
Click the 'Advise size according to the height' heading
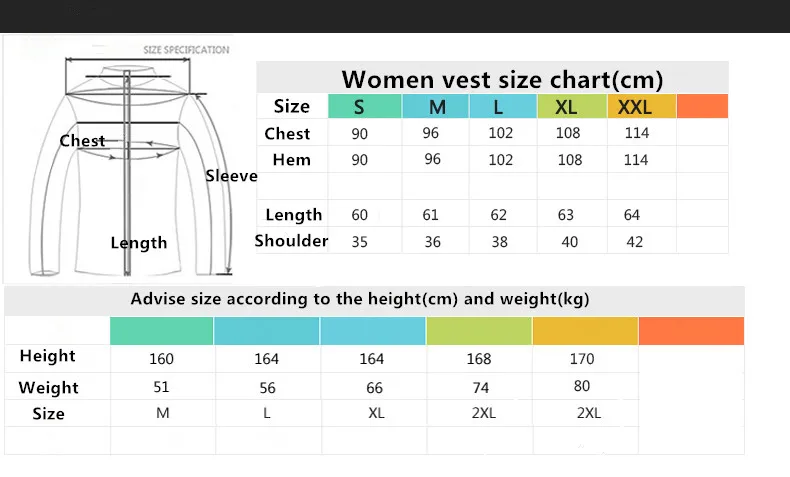(360, 299)
